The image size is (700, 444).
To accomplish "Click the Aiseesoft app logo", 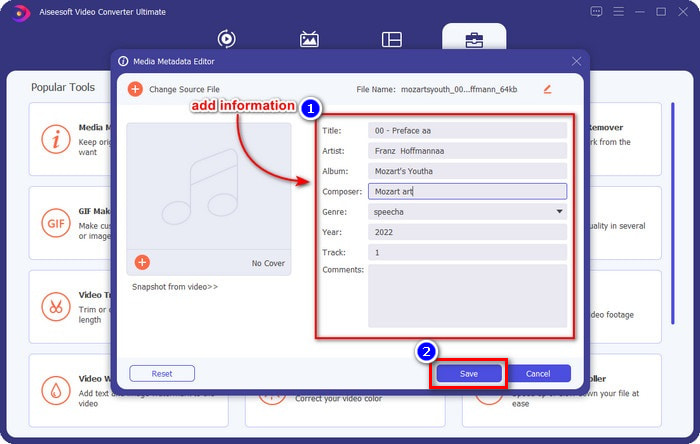I will pos(20,13).
